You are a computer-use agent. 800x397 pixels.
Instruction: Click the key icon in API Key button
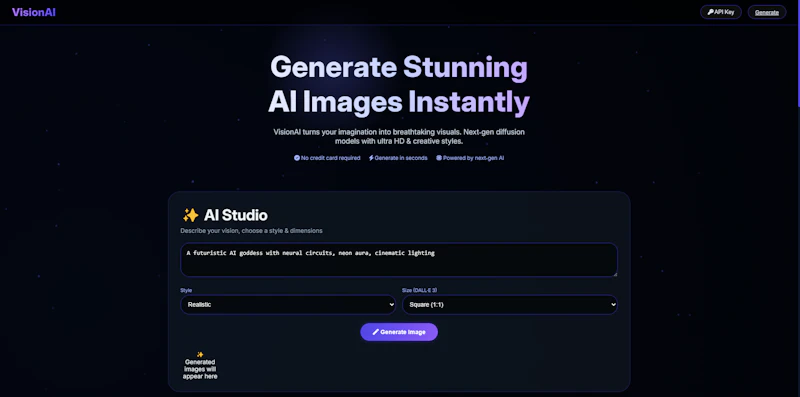coord(710,12)
